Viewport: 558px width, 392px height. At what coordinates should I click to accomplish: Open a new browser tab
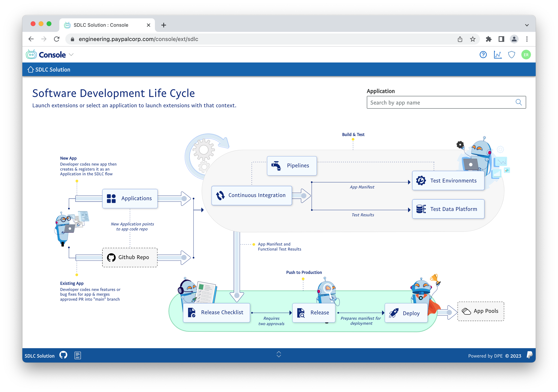coord(164,25)
